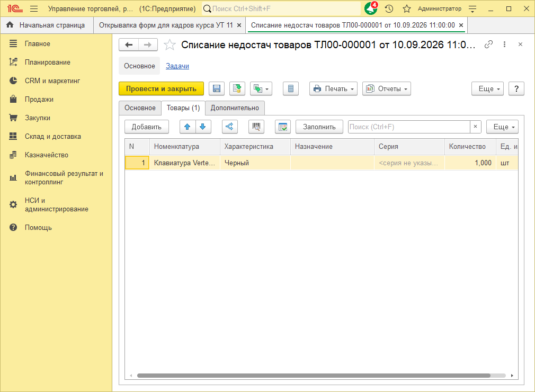
Task: Open the main hamburger menu
Action: pos(34,9)
